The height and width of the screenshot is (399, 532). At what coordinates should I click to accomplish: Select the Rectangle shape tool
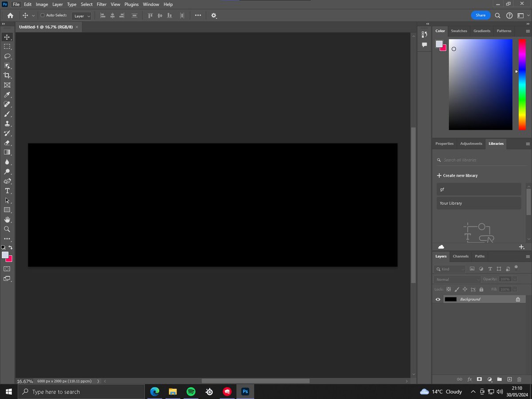(7, 210)
